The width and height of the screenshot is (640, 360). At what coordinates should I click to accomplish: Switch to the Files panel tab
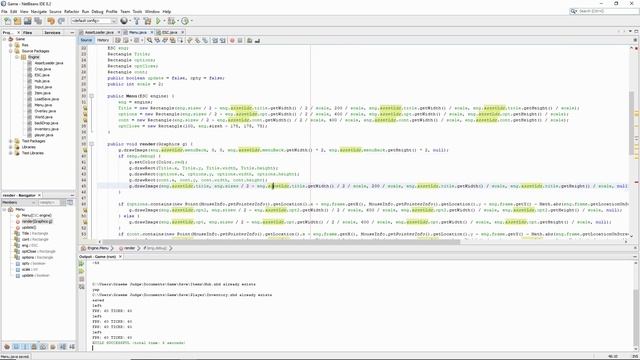pos(28,32)
